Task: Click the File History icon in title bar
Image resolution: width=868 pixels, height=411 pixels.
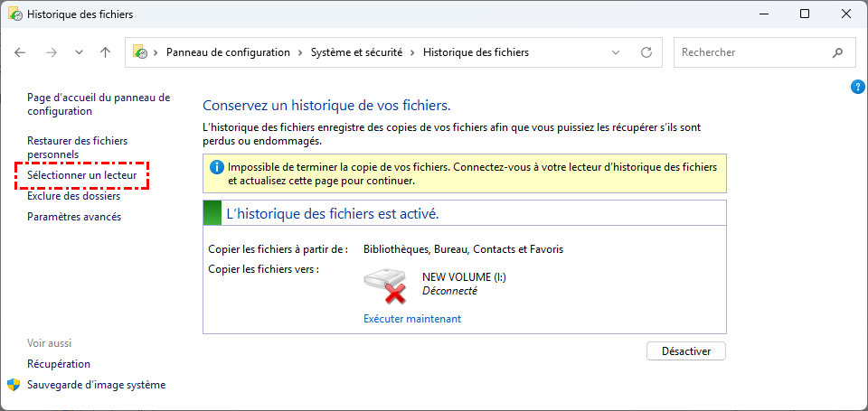Action: [x=14, y=14]
